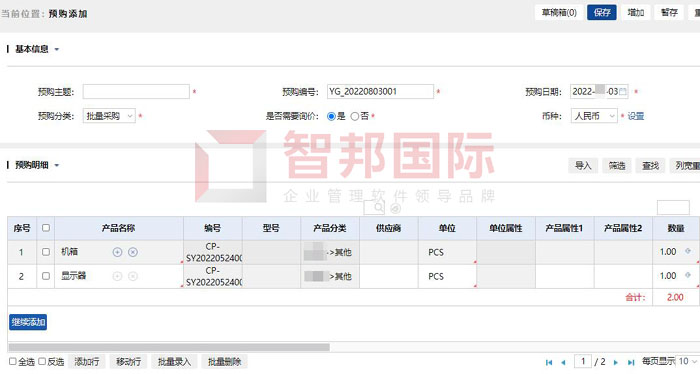Click the 继续添加 button
The height and width of the screenshot is (374, 700).
click(x=28, y=322)
